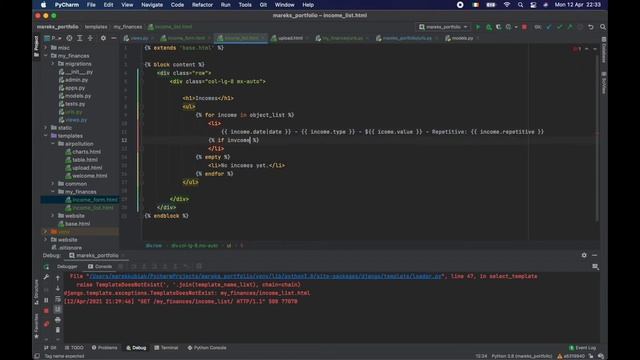Open macOS Spotlight search in menu bar
The image size is (640, 360).
(520, 5)
